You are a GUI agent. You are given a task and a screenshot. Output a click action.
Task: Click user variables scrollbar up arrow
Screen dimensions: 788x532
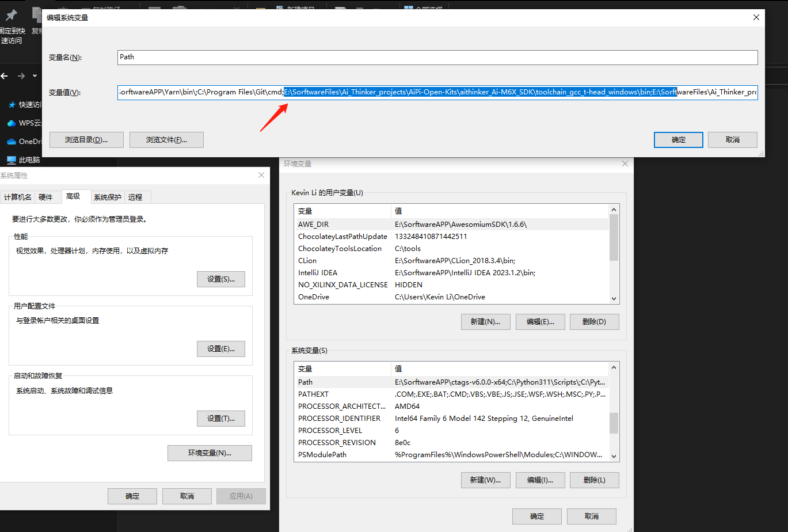point(614,210)
